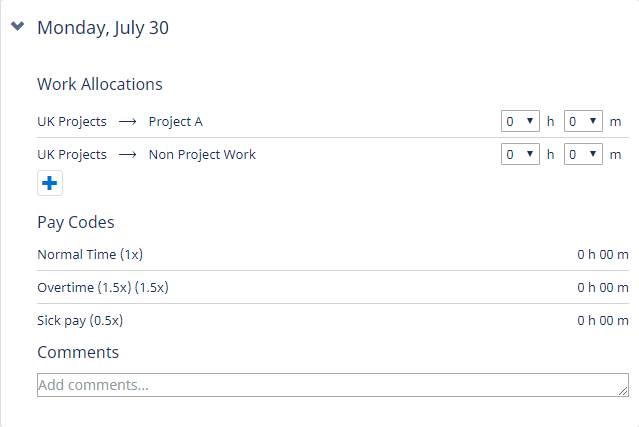639x427 pixels.
Task: Click the Sick pay total of 0 h 00 m
Action: (602, 321)
